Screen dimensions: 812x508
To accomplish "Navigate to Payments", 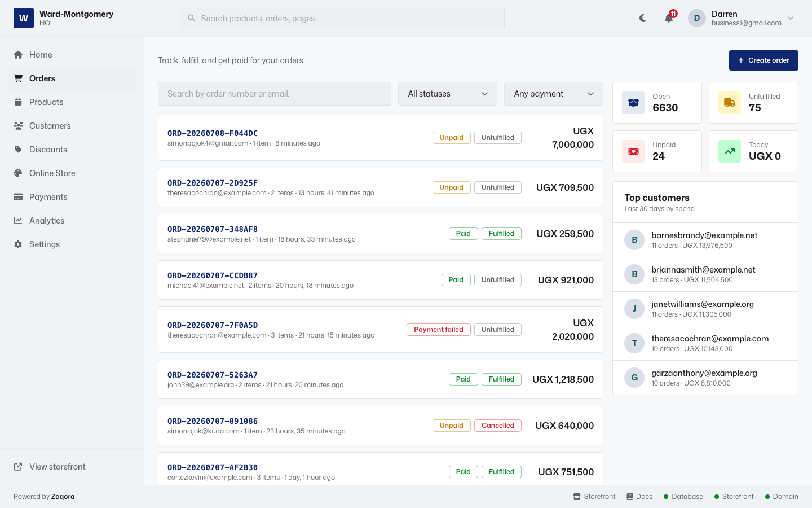I will [72, 197].
